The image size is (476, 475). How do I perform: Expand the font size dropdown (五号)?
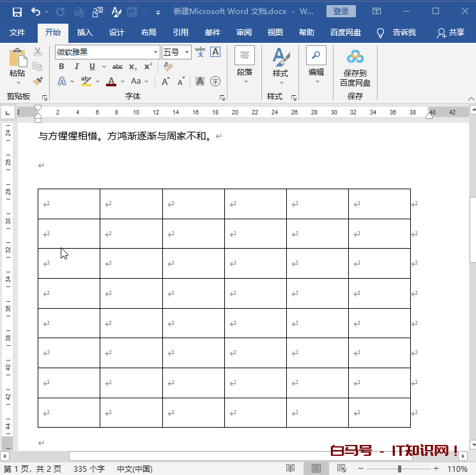pyautogui.click(x=187, y=52)
